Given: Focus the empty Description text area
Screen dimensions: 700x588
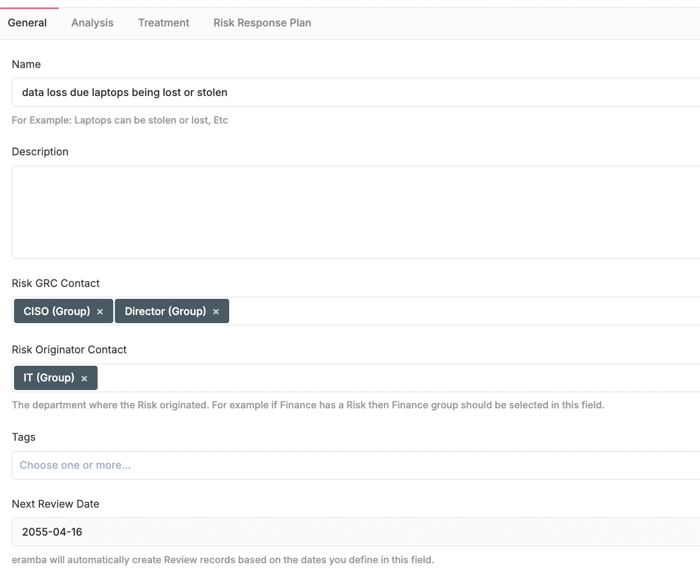Looking at the screenshot, I should [356, 212].
